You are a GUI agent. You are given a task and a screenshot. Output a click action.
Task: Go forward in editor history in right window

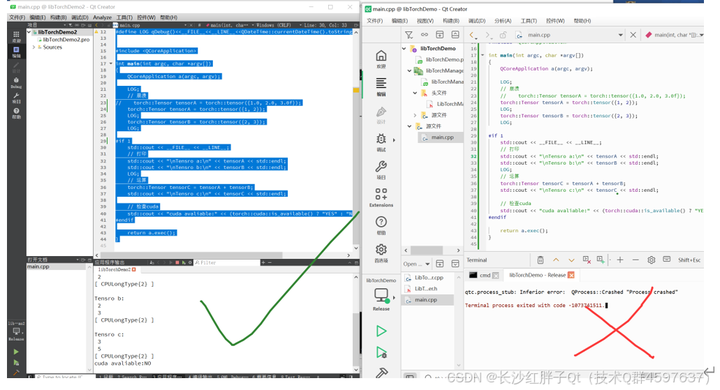[488, 35]
